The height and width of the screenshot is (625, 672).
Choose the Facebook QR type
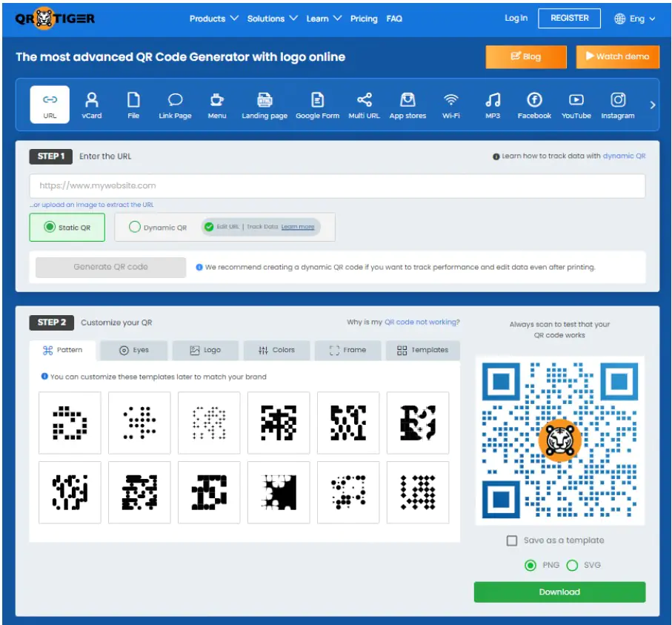[534, 105]
